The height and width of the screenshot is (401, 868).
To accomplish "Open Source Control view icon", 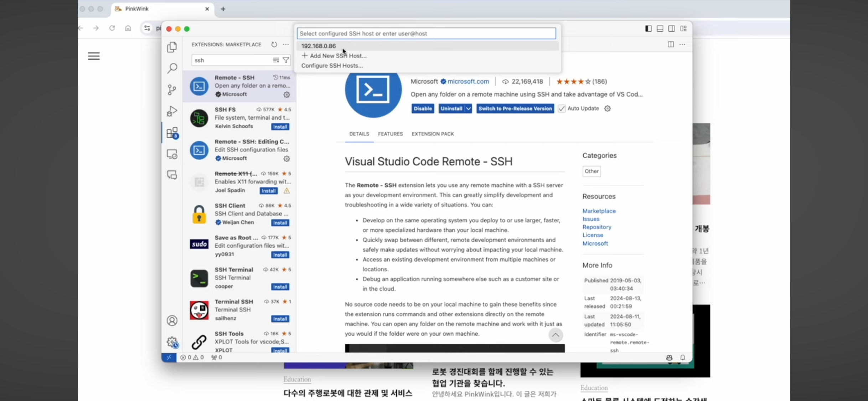I will click(x=172, y=90).
